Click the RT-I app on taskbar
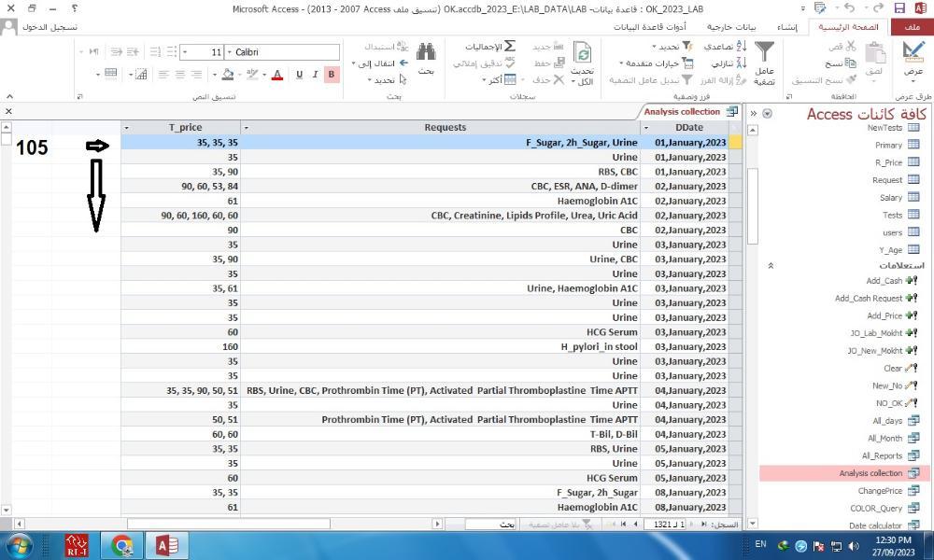This screenshot has height=560, width=934. (77, 546)
